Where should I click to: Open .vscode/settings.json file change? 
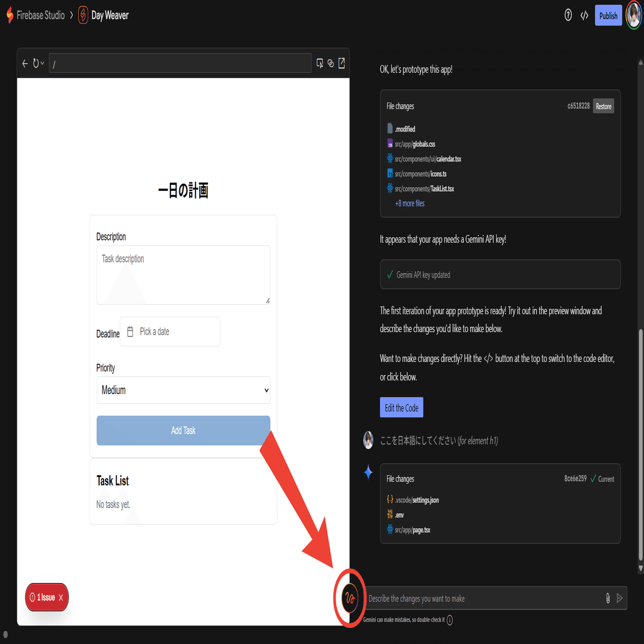pos(413,500)
